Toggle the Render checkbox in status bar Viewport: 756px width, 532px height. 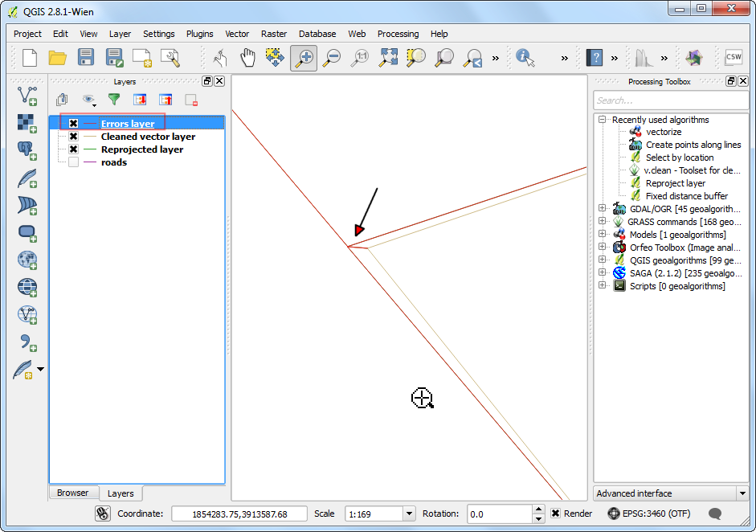pos(555,514)
